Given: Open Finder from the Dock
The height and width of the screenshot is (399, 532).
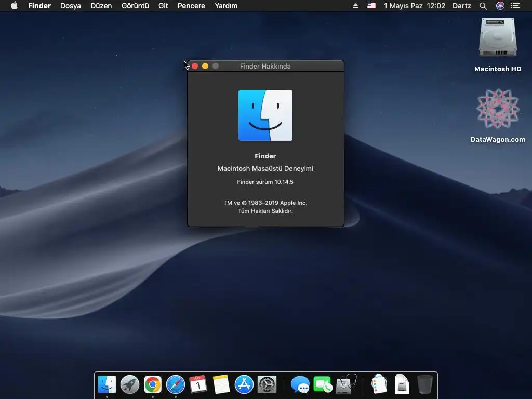Looking at the screenshot, I should (107, 384).
